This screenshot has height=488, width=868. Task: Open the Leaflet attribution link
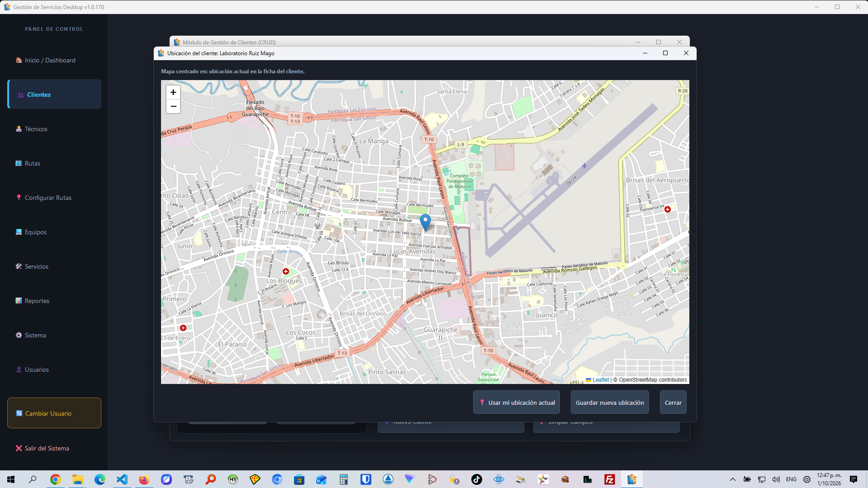601,380
